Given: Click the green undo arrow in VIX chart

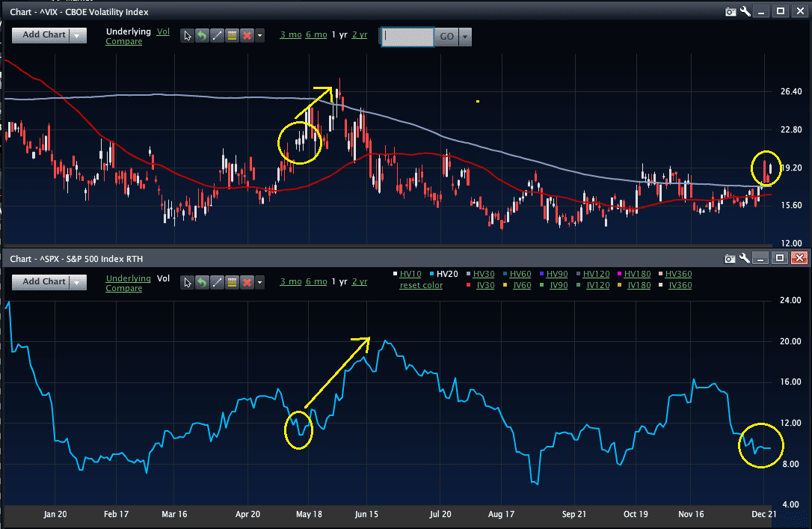Looking at the screenshot, I should pos(202,36).
